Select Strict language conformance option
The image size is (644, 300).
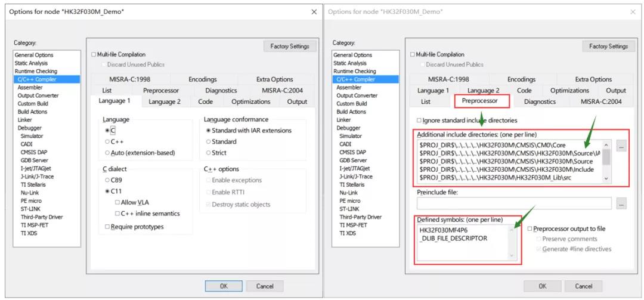(x=208, y=153)
